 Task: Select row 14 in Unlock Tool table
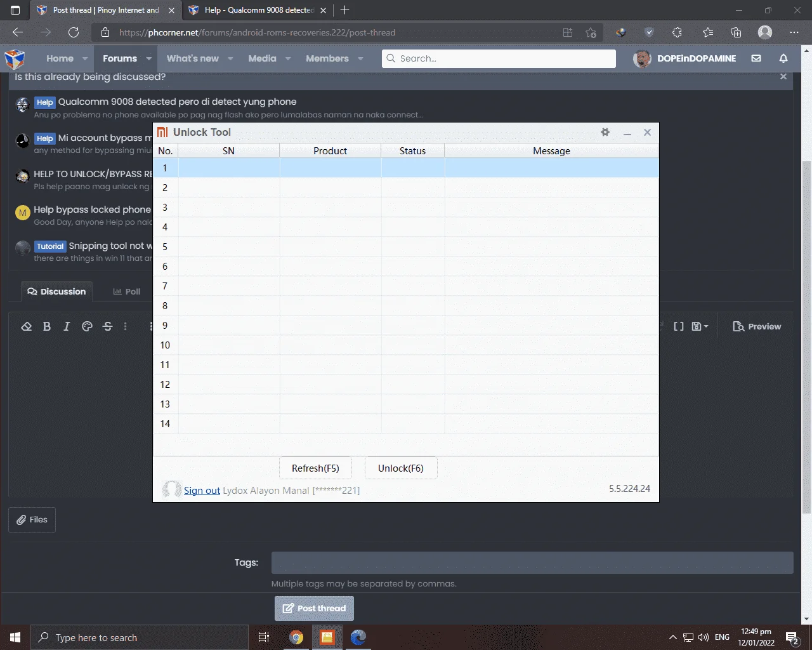tap(406, 423)
